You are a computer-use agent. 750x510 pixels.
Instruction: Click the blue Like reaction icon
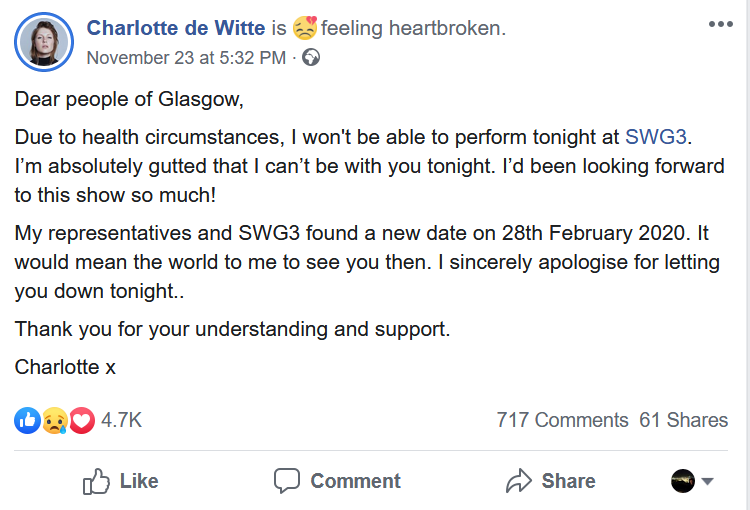27,421
